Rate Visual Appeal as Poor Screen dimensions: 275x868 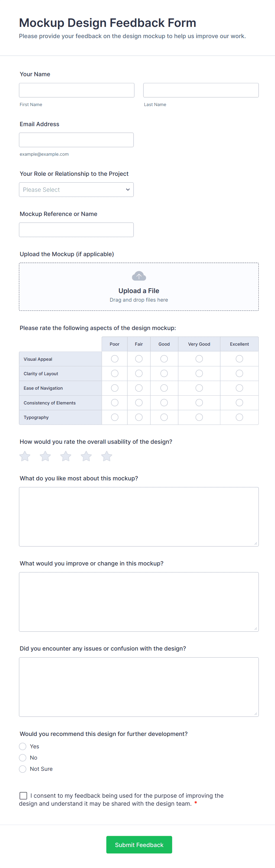tap(114, 359)
